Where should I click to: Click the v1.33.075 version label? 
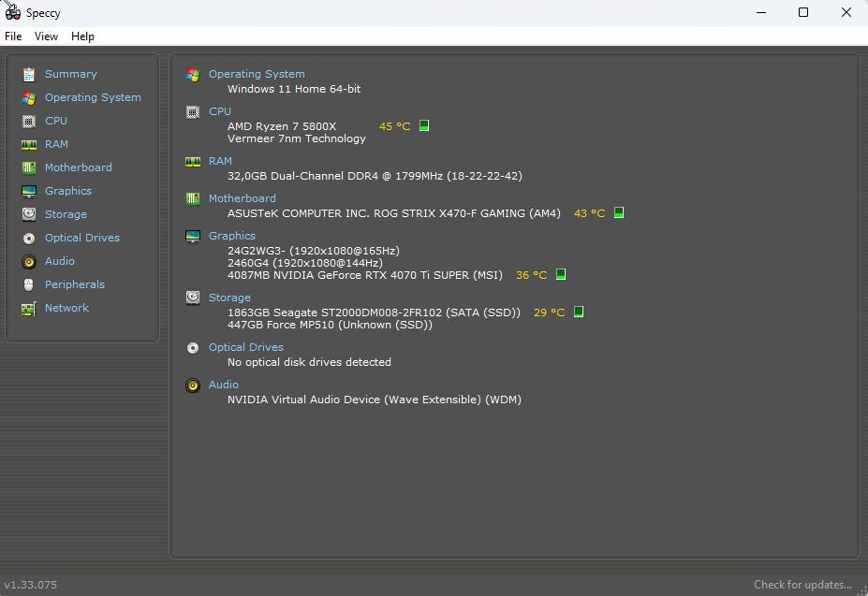[x=31, y=585]
